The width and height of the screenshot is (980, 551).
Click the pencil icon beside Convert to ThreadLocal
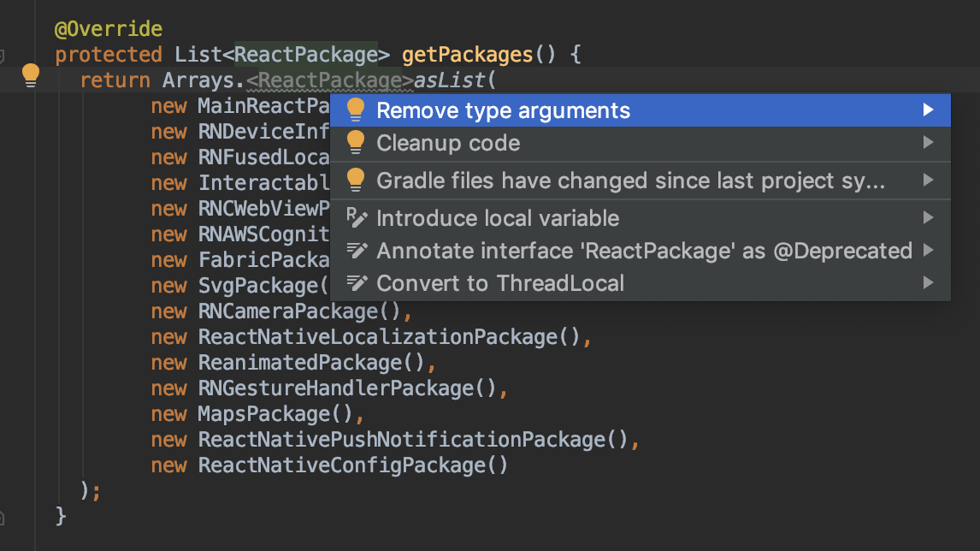[x=356, y=283]
